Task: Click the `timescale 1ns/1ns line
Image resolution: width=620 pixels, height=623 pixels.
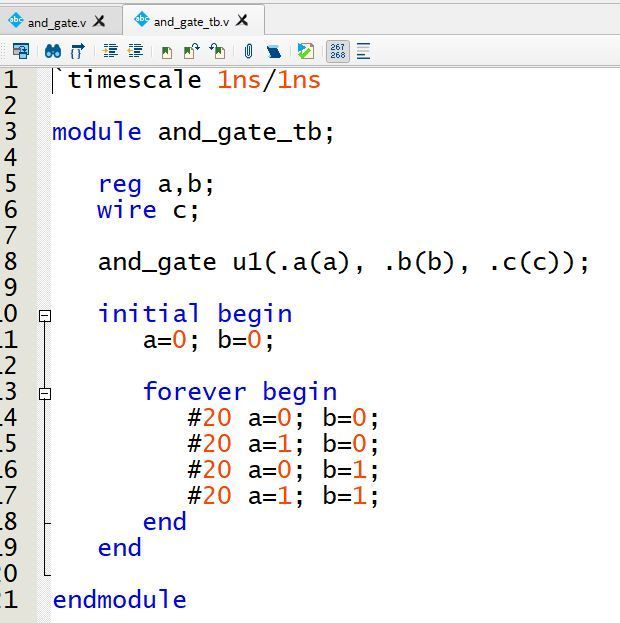Action: tap(188, 80)
